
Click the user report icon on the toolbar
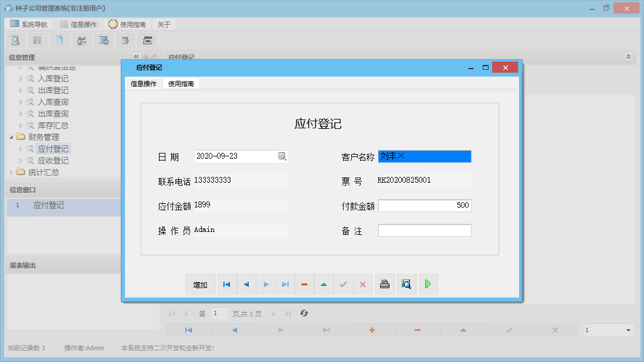point(82,40)
